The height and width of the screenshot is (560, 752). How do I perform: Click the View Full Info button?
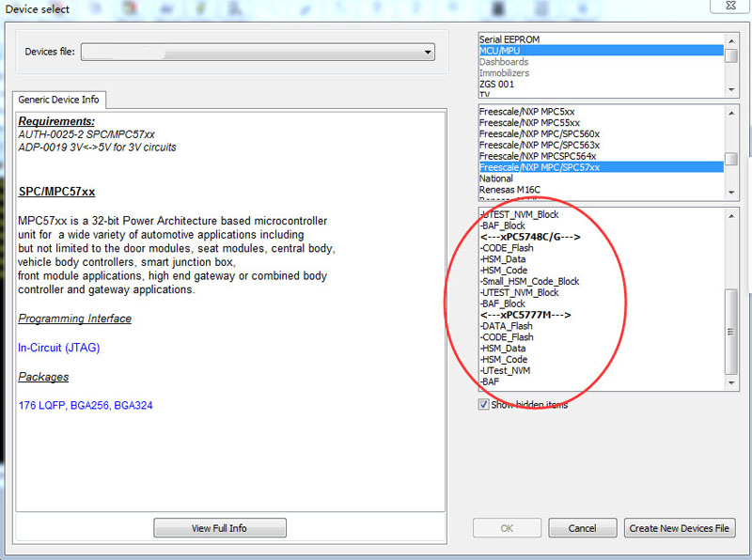pyautogui.click(x=220, y=528)
